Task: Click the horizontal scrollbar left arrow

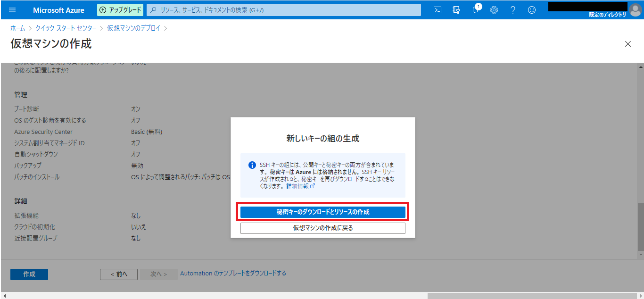Action: [x=4, y=296]
